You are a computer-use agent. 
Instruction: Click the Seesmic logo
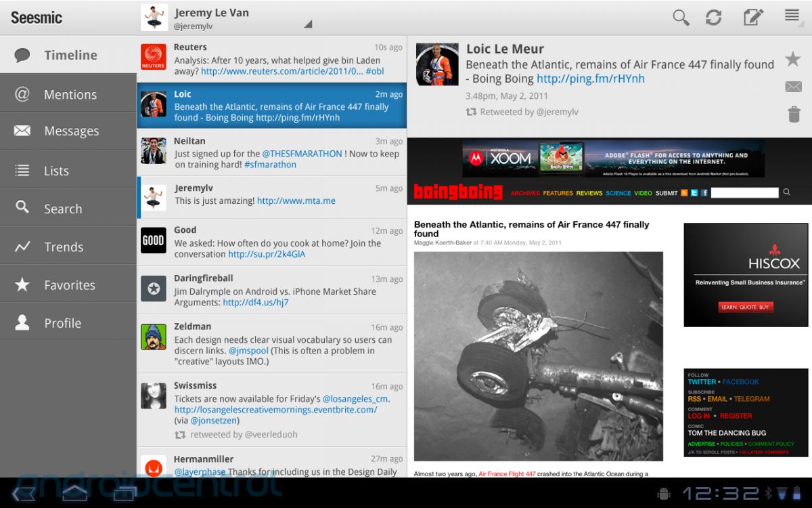point(37,18)
